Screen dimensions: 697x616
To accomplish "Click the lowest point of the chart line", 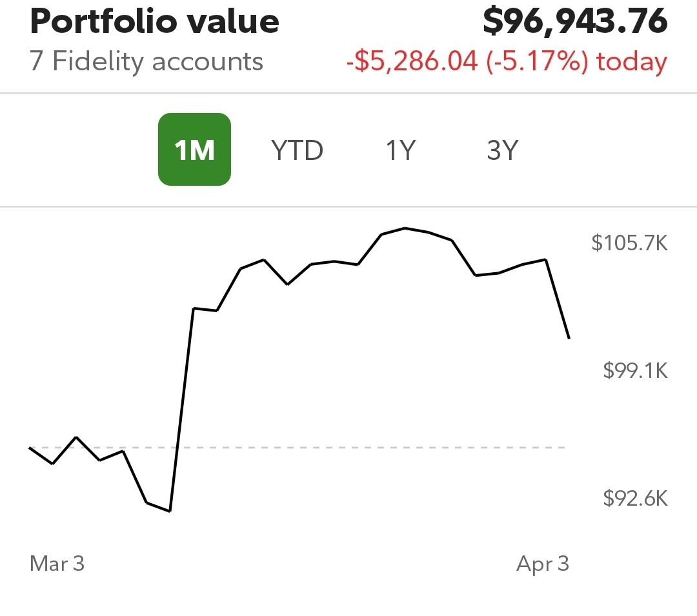I will pos(169,511).
